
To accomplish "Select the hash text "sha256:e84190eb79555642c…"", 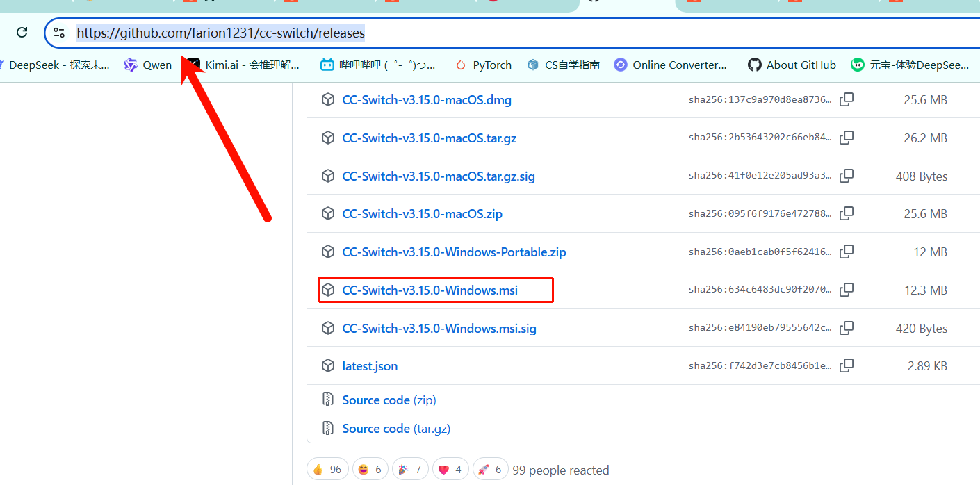I will [x=760, y=328].
